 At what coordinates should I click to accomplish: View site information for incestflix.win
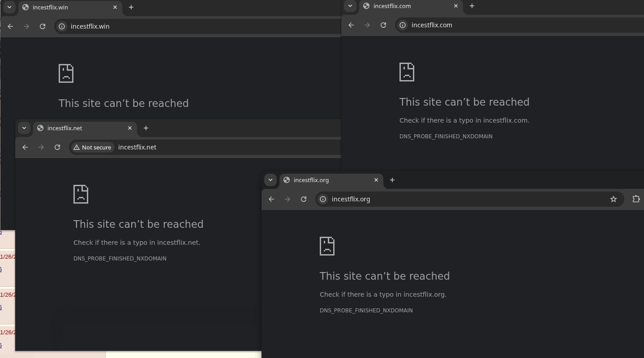[62, 26]
